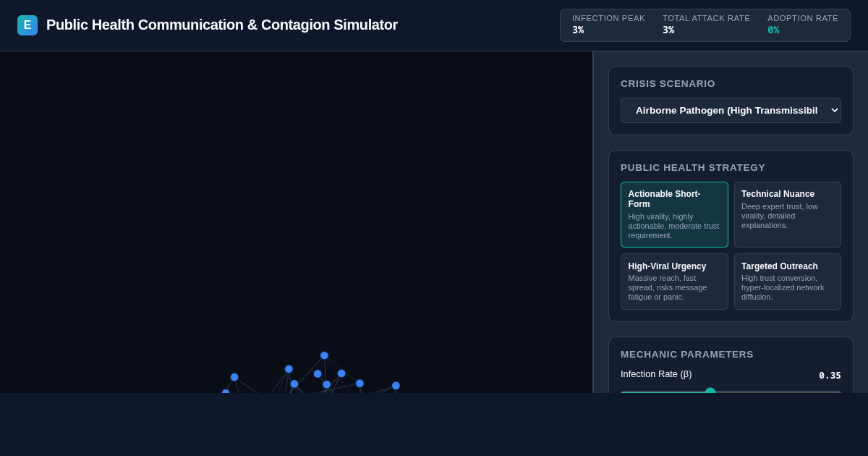Click the Infection Rate (β) label
Image resolution: width=868 pixels, height=456 pixels.
(656, 374)
